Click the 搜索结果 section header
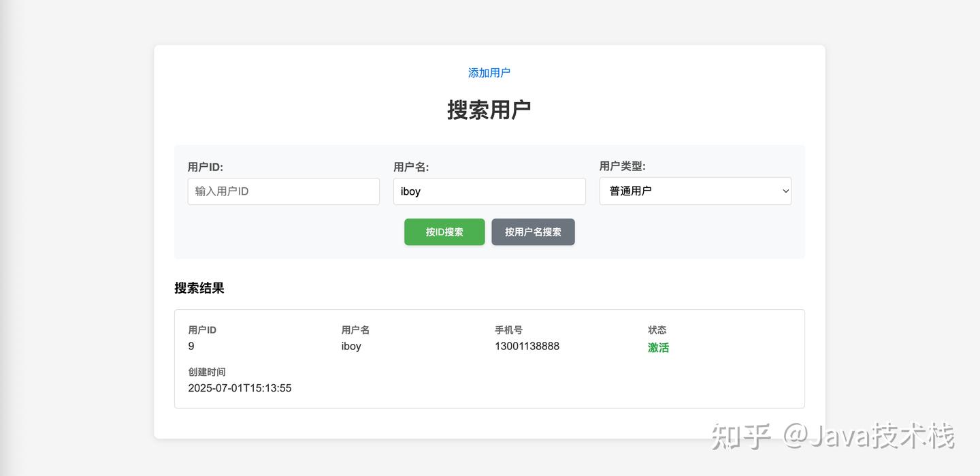This screenshot has height=476, width=980. tap(199, 288)
